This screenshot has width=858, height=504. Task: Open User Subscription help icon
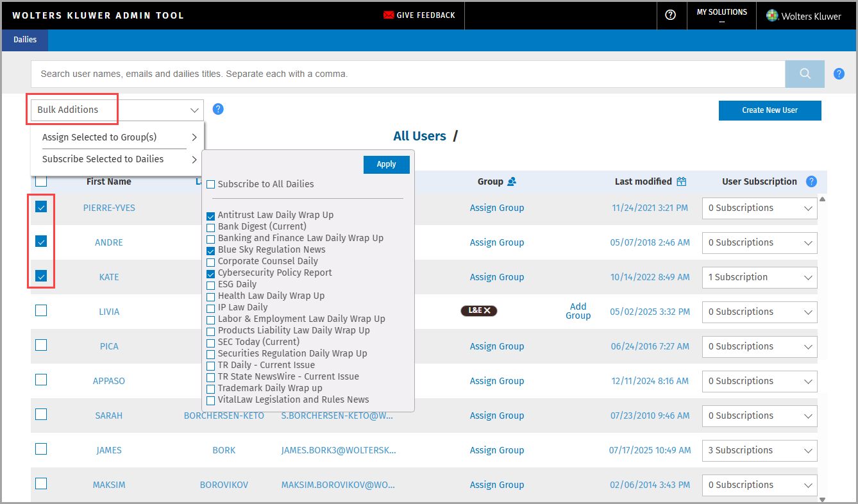pos(811,181)
